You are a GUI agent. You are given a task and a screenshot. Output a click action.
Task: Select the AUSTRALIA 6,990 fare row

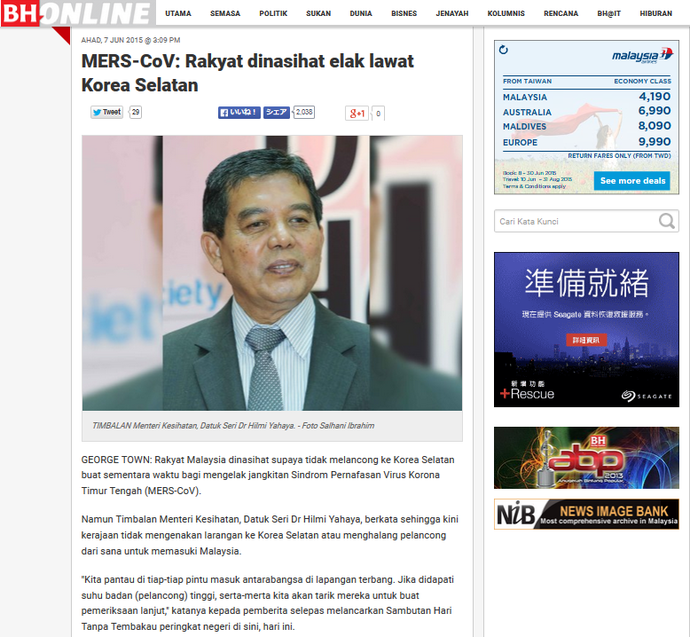(587, 111)
